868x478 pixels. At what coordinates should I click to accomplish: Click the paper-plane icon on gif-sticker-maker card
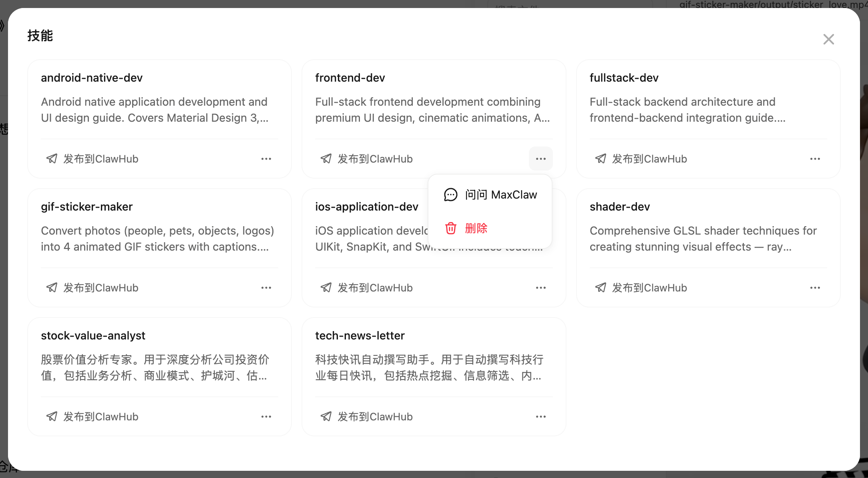(51, 287)
